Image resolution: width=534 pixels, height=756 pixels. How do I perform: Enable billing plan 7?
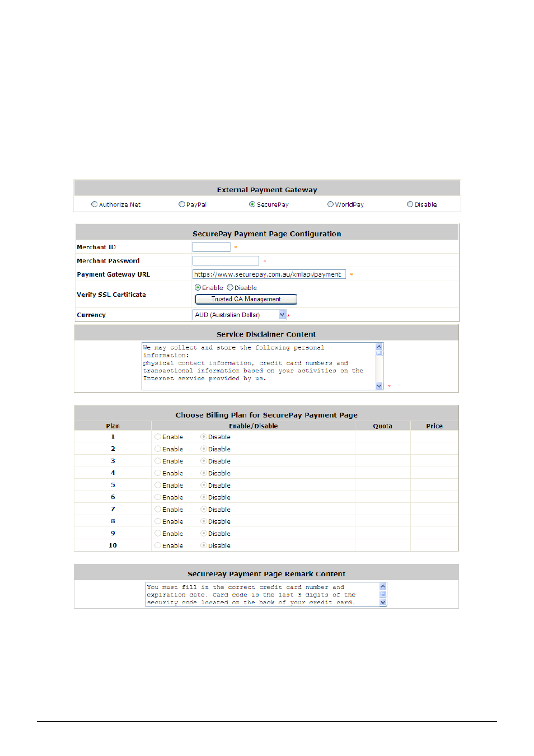[158, 510]
